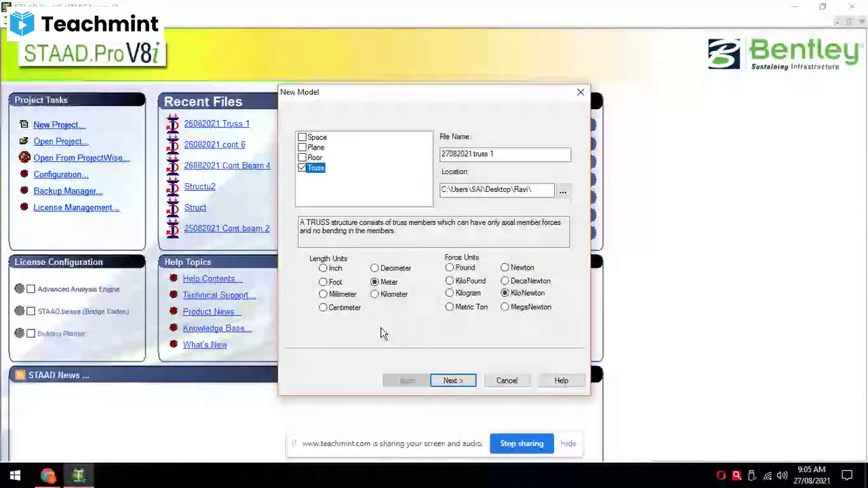Image resolution: width=868 pixels, height=488 pixels.
Task: Select MegaNewton as force unit
Action: click(x=505, y=307)
